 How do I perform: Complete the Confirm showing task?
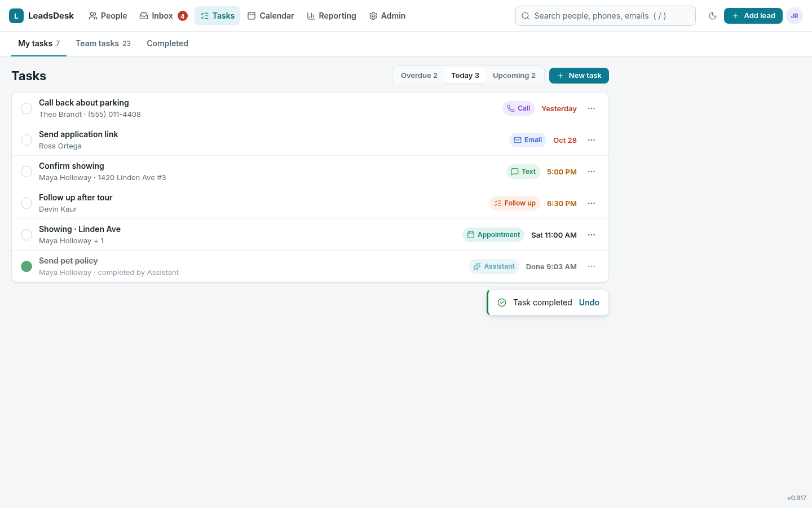27,172
